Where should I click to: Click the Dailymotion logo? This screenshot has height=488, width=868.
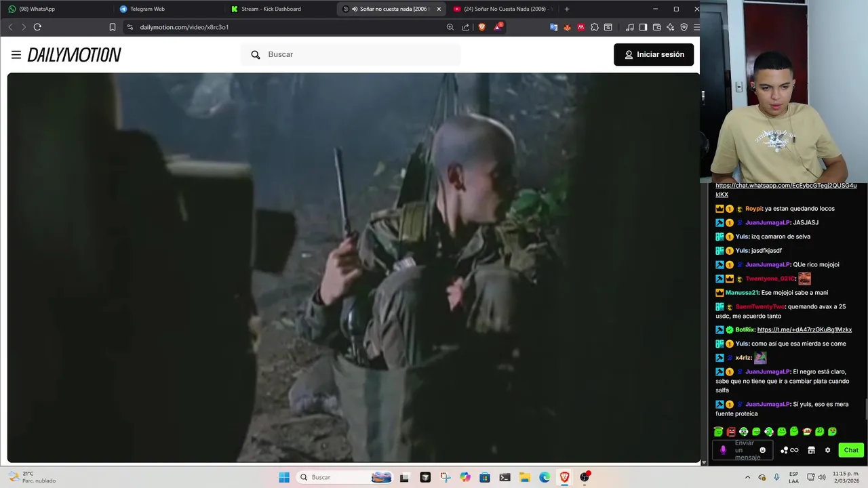pos(74,55)
